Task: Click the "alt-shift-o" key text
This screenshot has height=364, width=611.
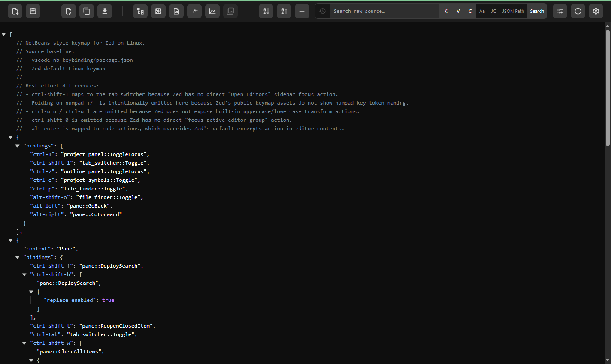Action: (50, 197)
